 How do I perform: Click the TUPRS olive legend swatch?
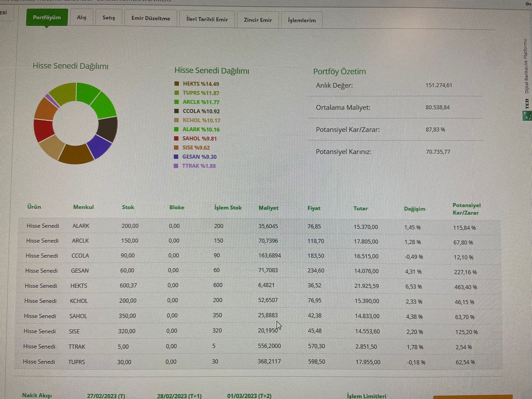(177, 93)
